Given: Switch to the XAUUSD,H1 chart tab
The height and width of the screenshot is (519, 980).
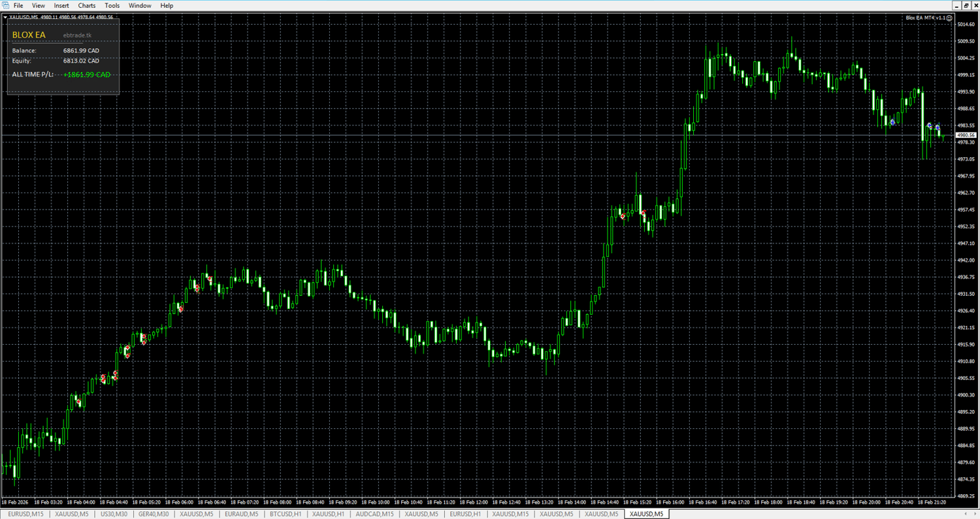Looking at the screenshot, I should 329,514.
